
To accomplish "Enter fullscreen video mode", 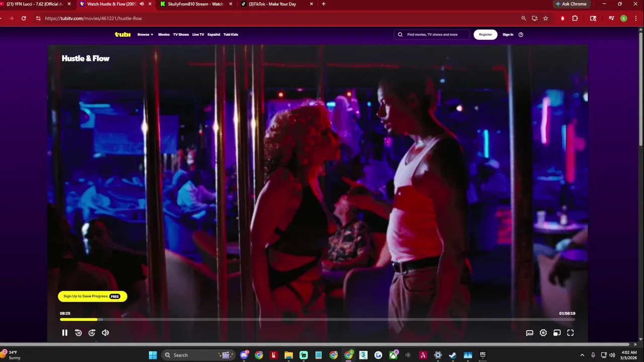I will (x=571, y=333).
